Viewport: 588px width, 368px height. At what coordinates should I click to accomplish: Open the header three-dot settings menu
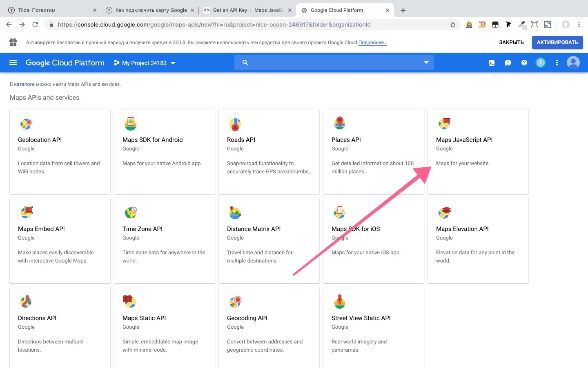click(x=557, y=63)
